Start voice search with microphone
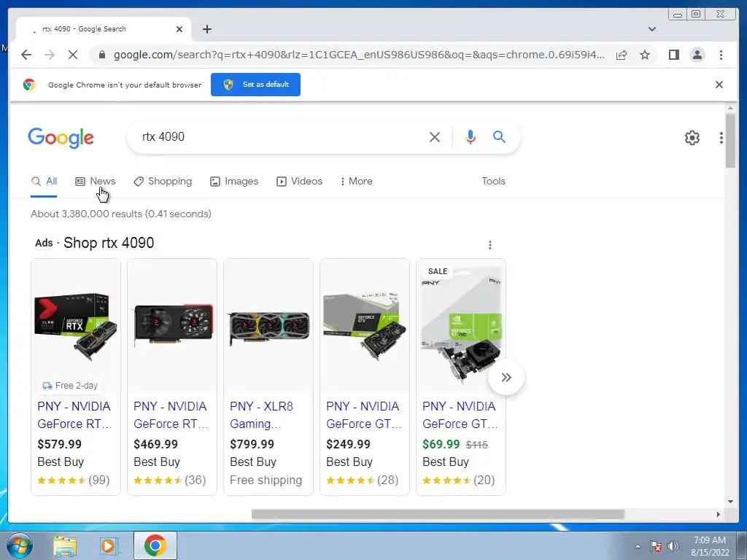Image resolution: width=747 pixels, height=560 pixels. 471,137
